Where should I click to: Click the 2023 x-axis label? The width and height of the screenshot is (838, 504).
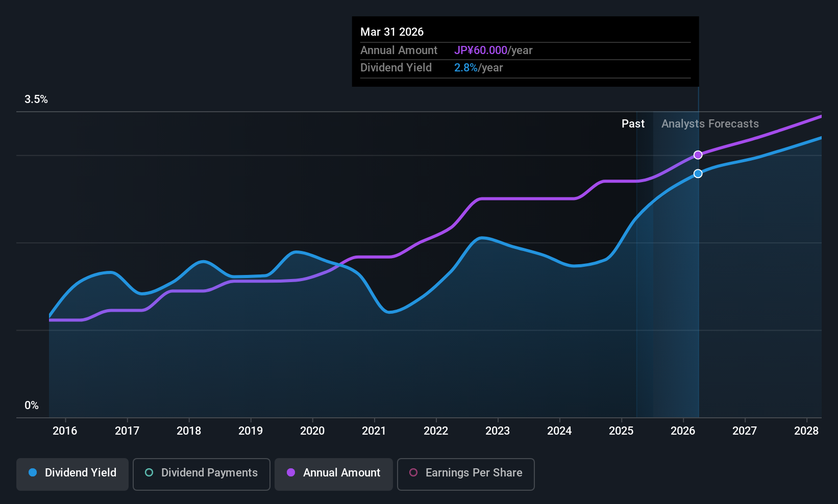click(498, 431)
